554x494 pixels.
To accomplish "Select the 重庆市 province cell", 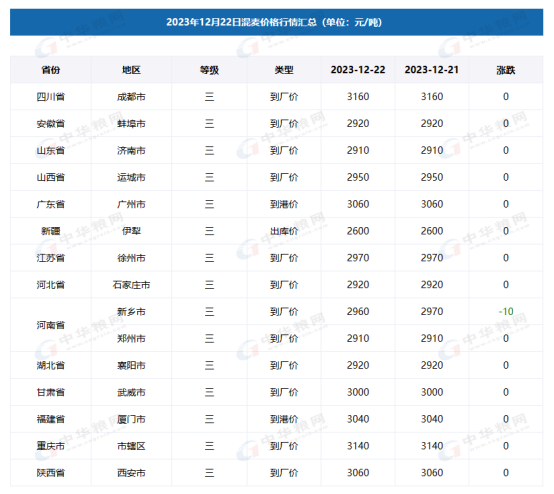I will pos(51,446).
